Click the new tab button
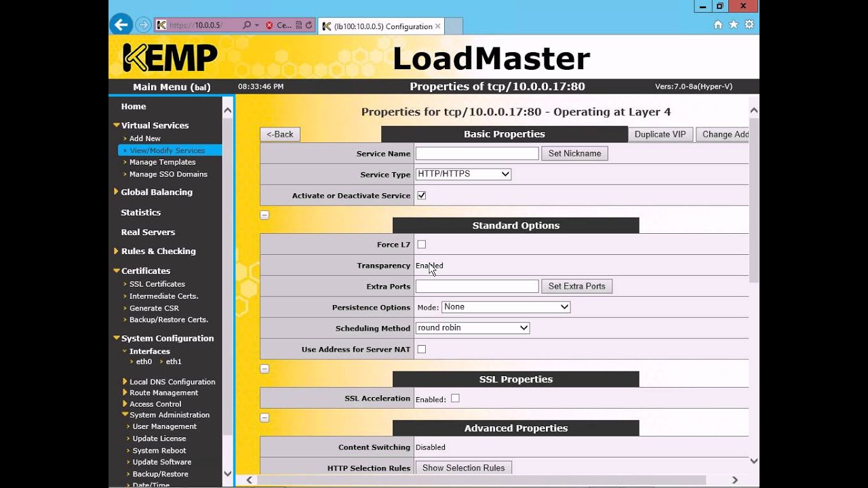 453,26
